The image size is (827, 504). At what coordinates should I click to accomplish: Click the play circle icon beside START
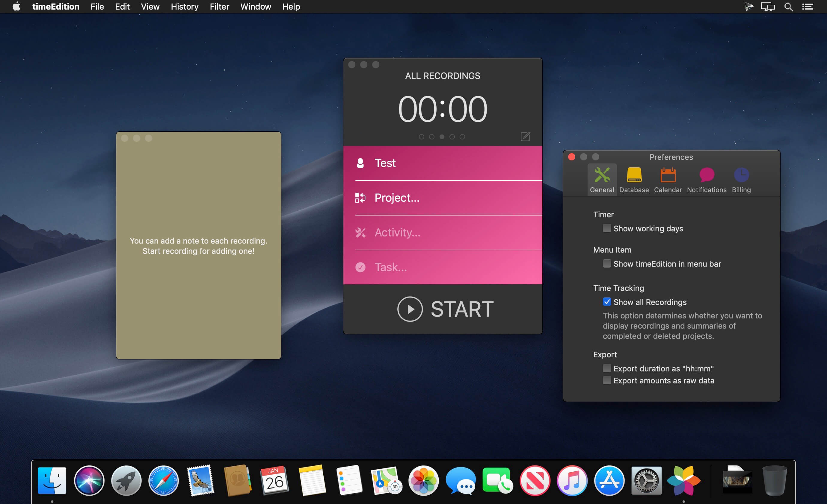[x=410, y=309]
